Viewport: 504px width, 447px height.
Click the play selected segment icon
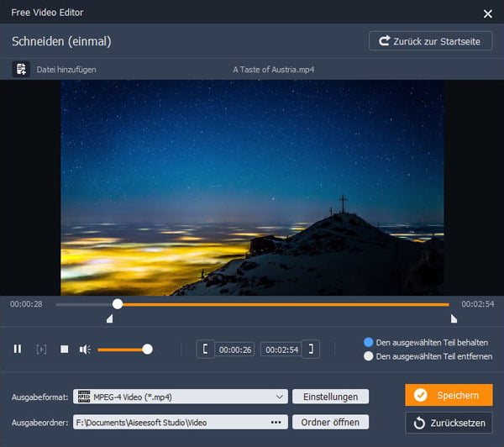pyautogui.click(x=41, y=350)
